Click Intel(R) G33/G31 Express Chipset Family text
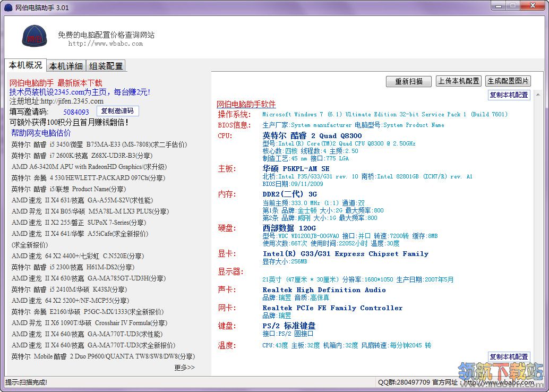 pos(346,253)
